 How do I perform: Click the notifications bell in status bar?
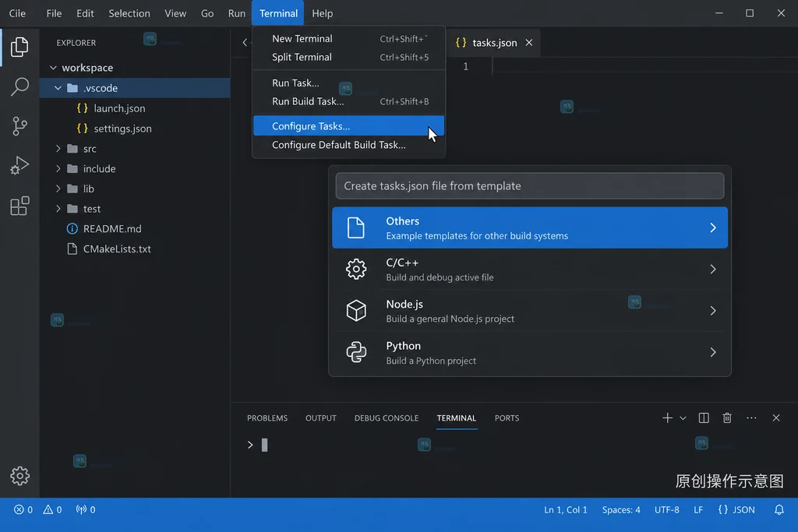[x=779, y=509]
